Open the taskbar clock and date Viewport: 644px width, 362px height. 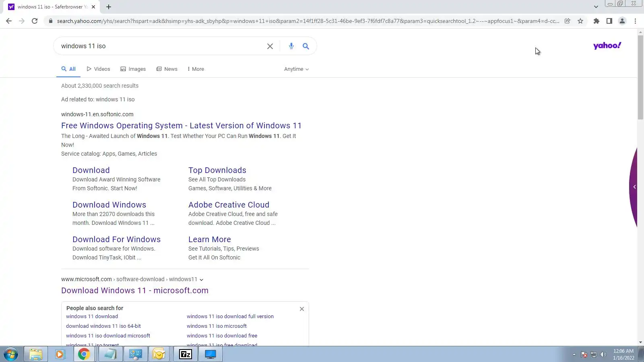[623, 354]
